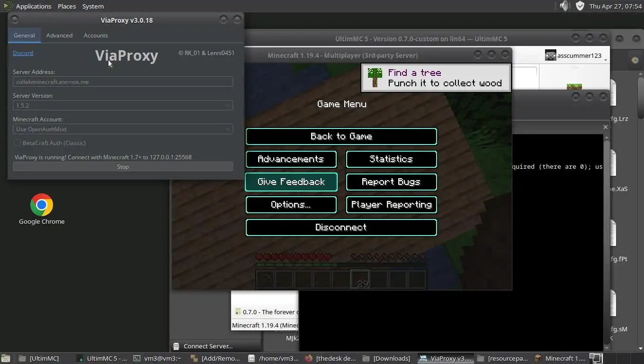Click Connect Server... bar at bottom
This screenshot has width=644, height=364.
click(x=215, y=346)
